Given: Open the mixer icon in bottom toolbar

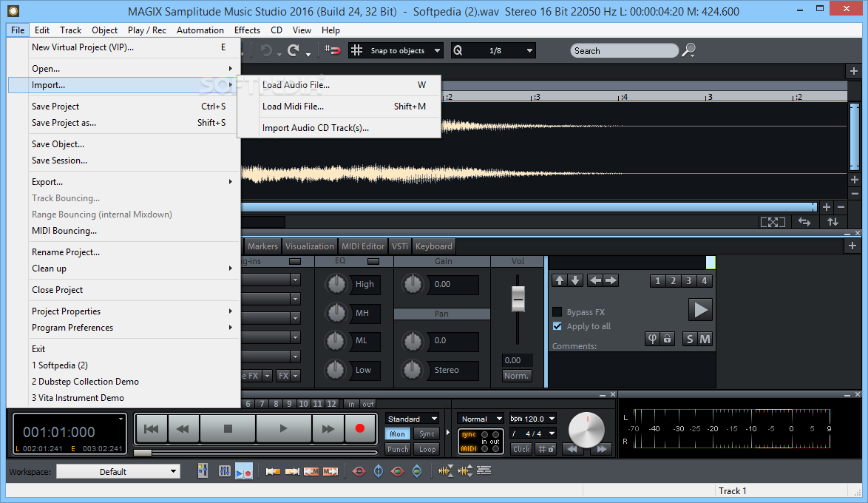Looking at the screenshot, I should (x=224, y=471).
